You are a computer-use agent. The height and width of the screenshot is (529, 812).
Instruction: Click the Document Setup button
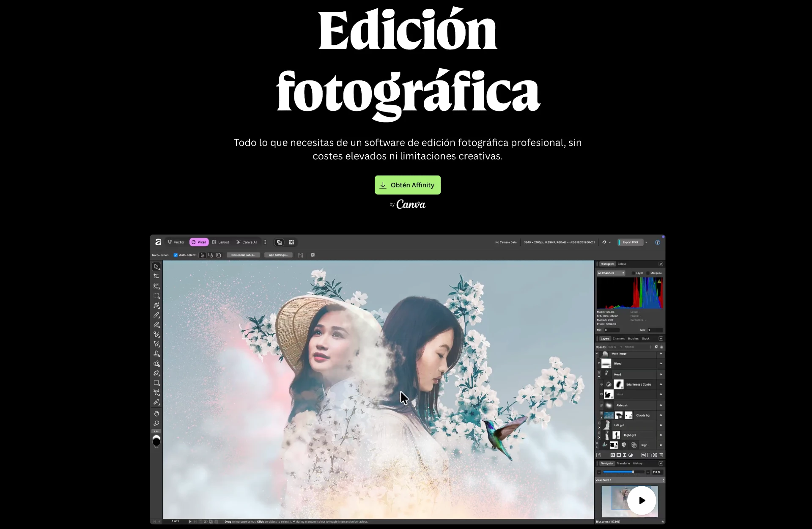click(x=243, y=255)
